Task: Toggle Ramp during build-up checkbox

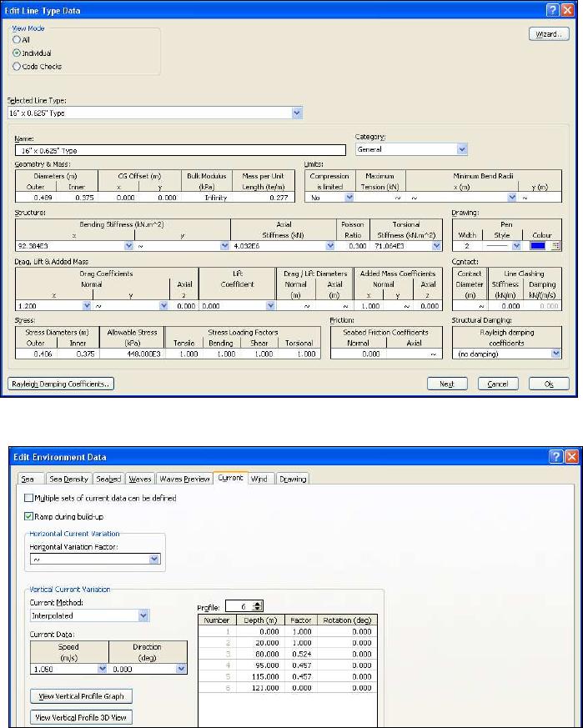Action: tap(29, 516)
